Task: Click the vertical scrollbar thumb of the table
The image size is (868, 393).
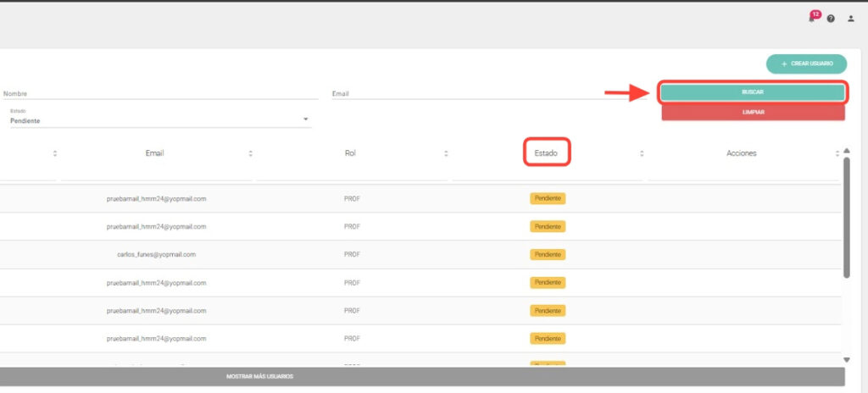Action: click(846, 216)
